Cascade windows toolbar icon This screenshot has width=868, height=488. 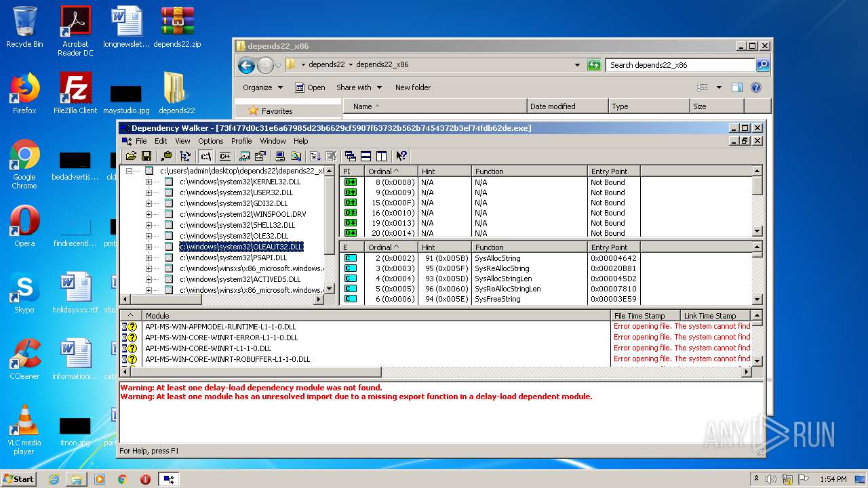point(351,156)
